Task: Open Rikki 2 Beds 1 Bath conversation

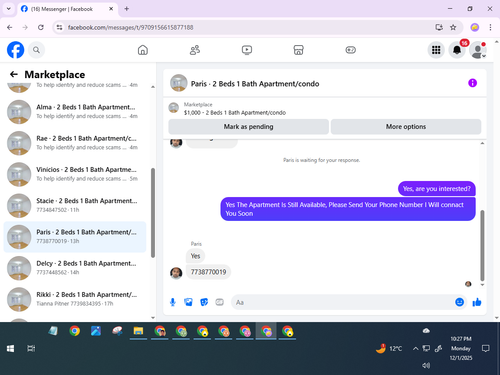Action: [x=75, y=299]
